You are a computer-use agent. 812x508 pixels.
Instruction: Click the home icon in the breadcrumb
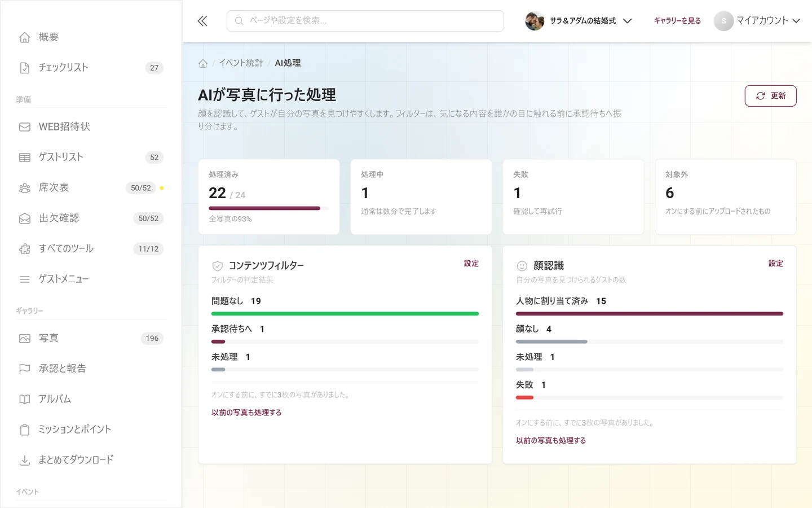(x=203, y=63)
